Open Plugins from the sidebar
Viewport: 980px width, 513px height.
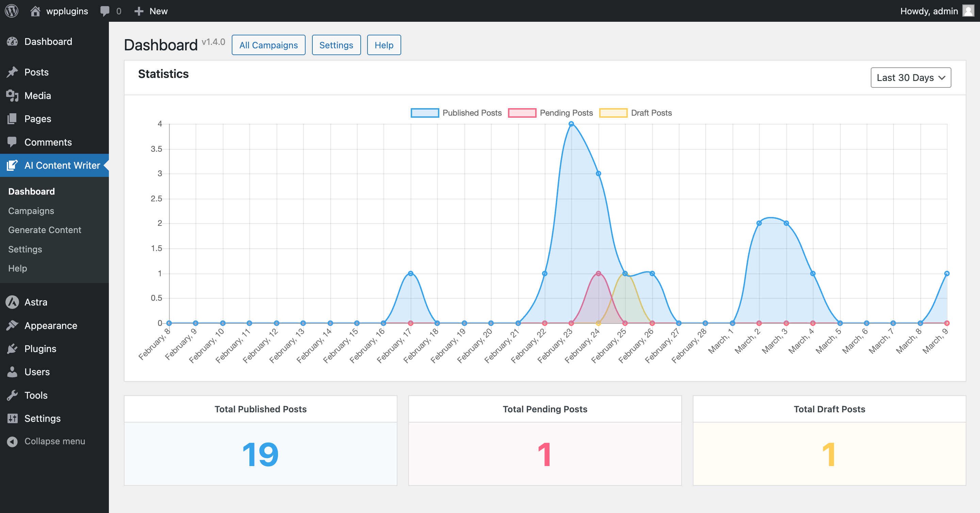click(40, 349)
